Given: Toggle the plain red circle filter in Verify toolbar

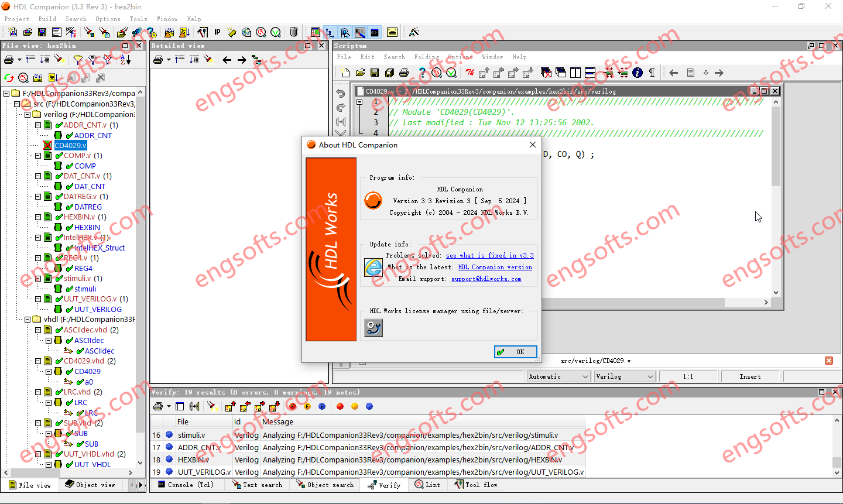Looking at the screenshot, I should coord(340,406).
